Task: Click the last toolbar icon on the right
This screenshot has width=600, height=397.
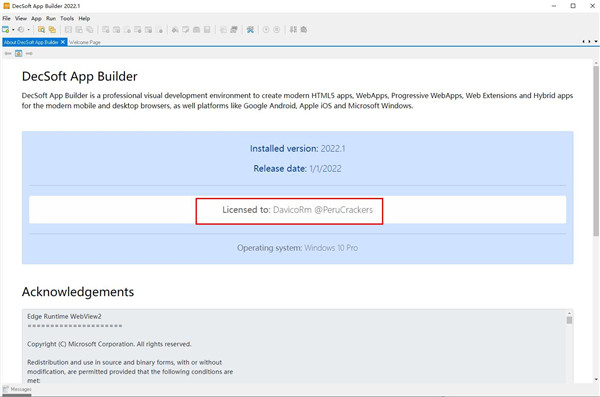Action: [304, 29]
